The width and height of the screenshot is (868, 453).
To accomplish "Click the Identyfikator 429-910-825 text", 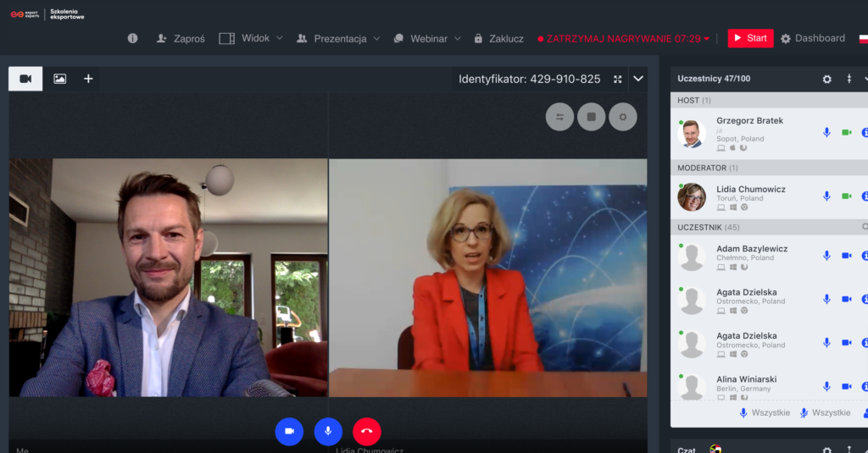I will [529, 79].
